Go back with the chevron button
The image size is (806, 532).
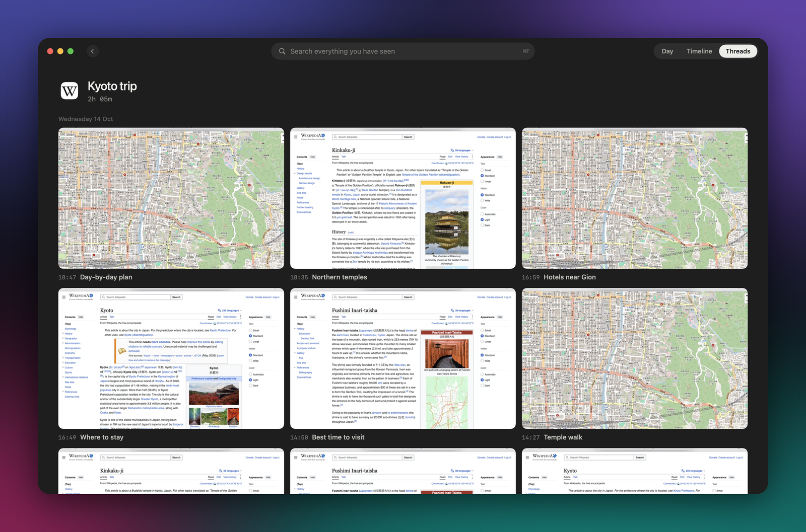92,51
